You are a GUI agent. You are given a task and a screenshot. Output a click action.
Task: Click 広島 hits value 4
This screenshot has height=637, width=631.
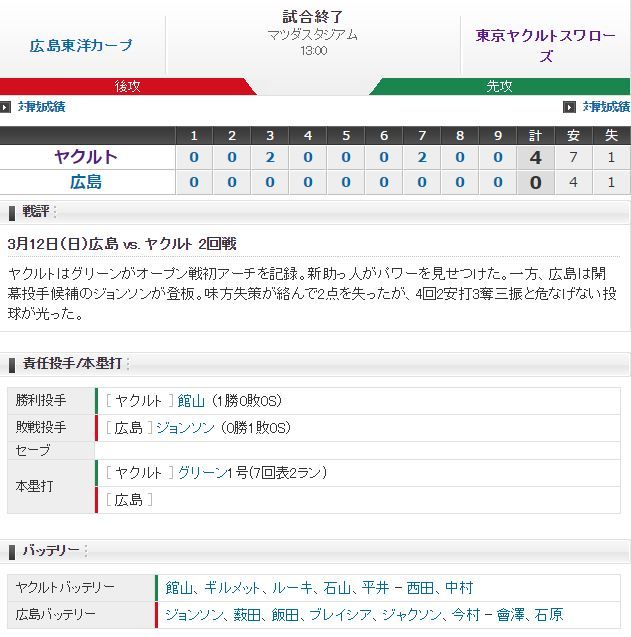pyautogui.click(x=573, y=182)
